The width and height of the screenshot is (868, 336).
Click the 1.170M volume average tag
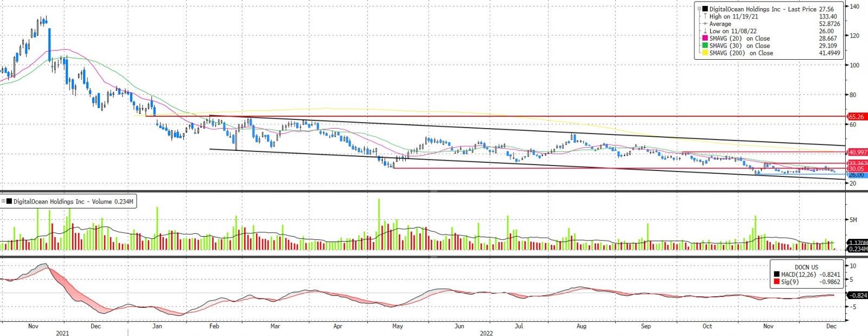click(x=858, y=243)
